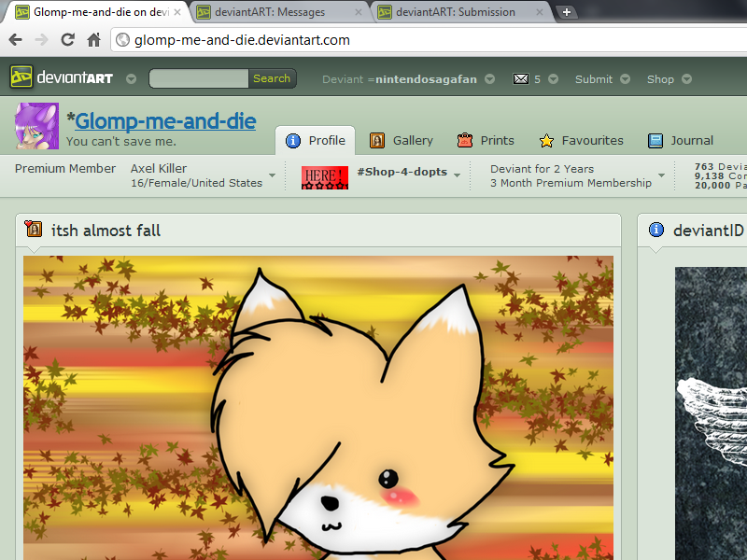Click the Shop link
The image size is (747, 560).
point(660,79)
